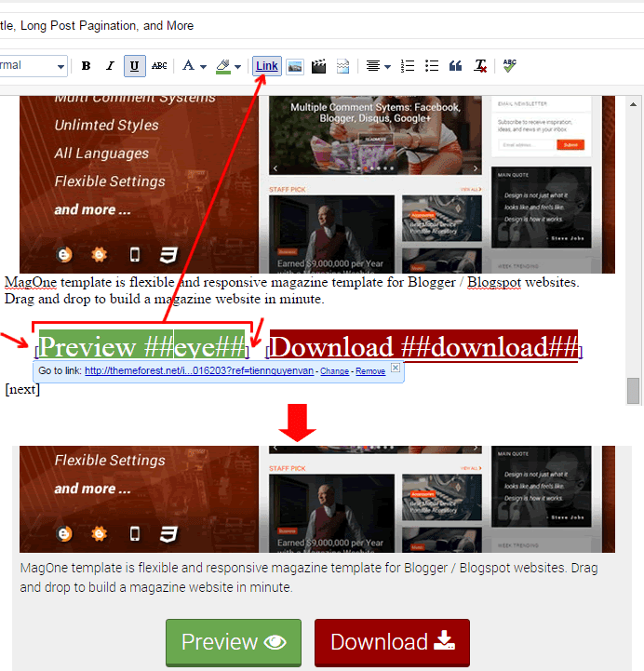Close the Go to link tooltip
The height and width of the screenshot is (671, 644).
(x=396, y=368)
